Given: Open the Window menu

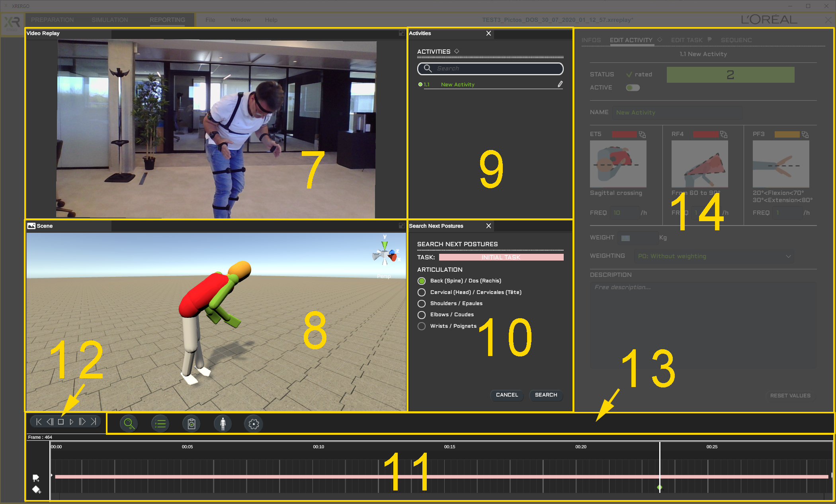Looking at the screenshot, I should click(240, 20).
